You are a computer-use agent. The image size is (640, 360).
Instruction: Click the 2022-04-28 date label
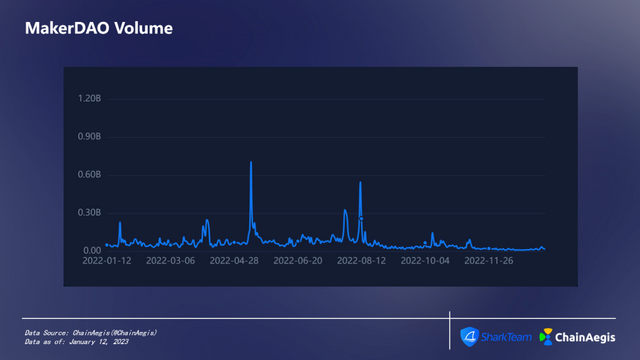click(x=234, y=261)
